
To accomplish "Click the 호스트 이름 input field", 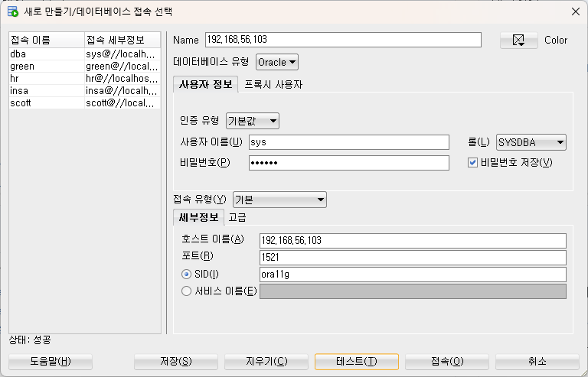I will click(413, 241).
